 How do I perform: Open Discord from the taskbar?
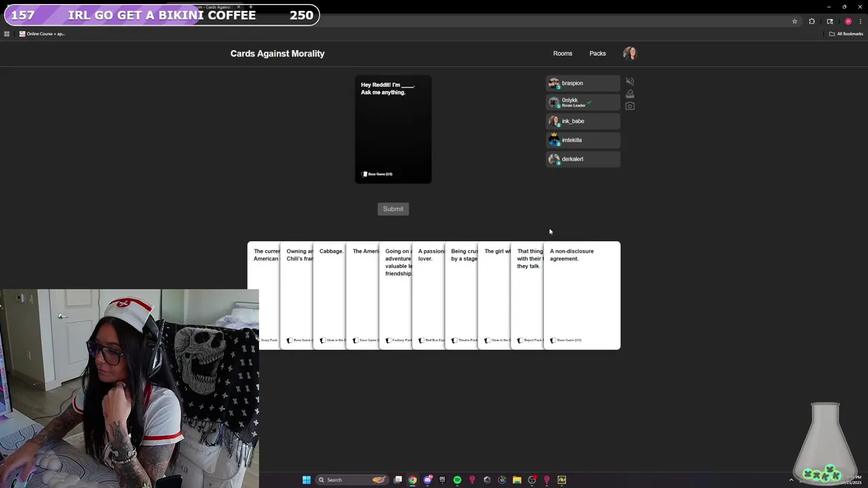coord(427,480)
